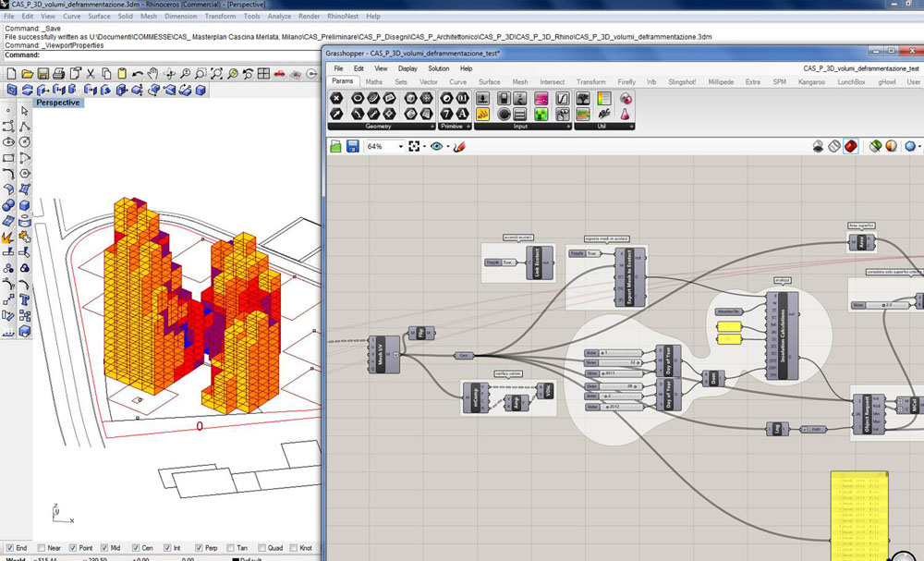Save the Rhino model with the floppy icon
The image size is (924, 561).
click(x=43, y=74)
